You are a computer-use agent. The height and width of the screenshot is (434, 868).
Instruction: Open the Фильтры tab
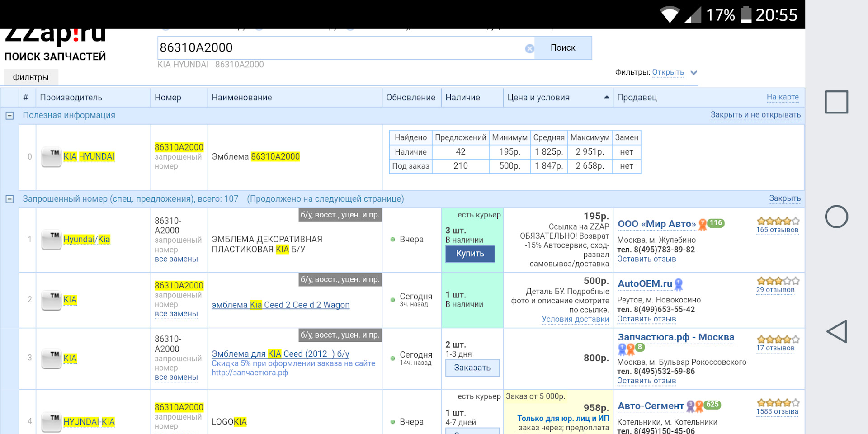[x=31, y=77]
